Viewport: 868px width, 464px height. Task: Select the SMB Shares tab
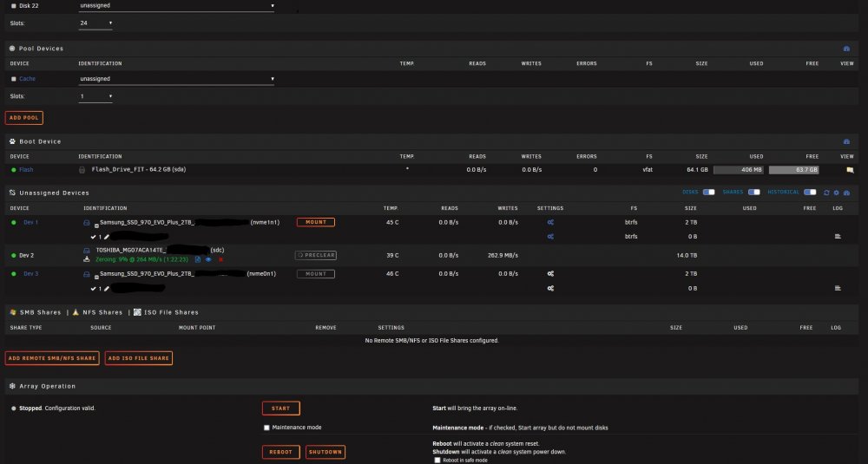point(41,312)
